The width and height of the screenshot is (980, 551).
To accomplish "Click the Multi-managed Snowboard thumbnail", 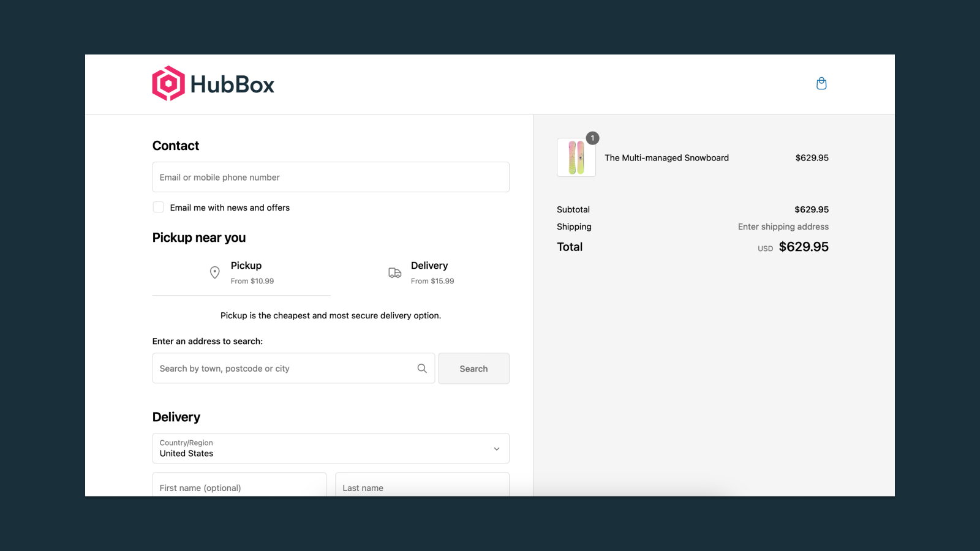I will 576,158.
